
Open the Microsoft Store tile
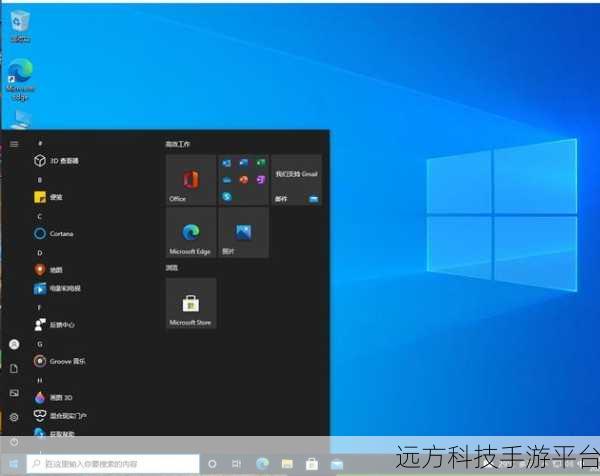(191, 303)
